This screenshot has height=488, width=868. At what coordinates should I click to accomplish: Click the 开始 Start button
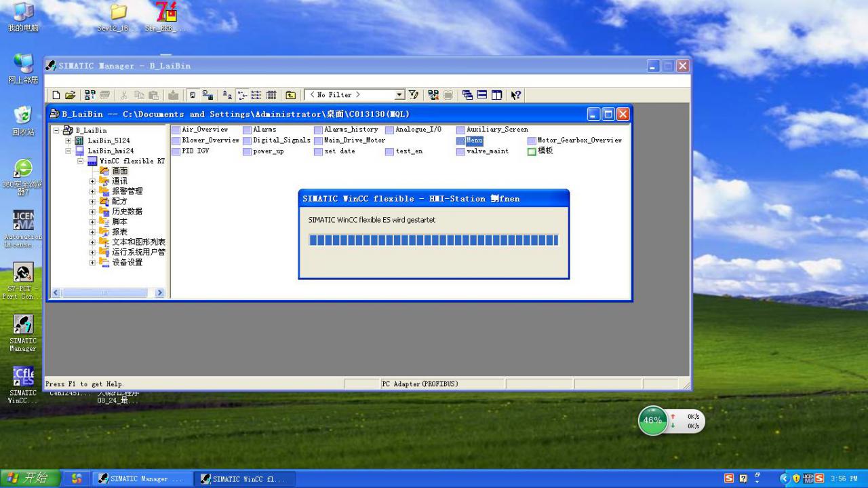click(31, 478)
